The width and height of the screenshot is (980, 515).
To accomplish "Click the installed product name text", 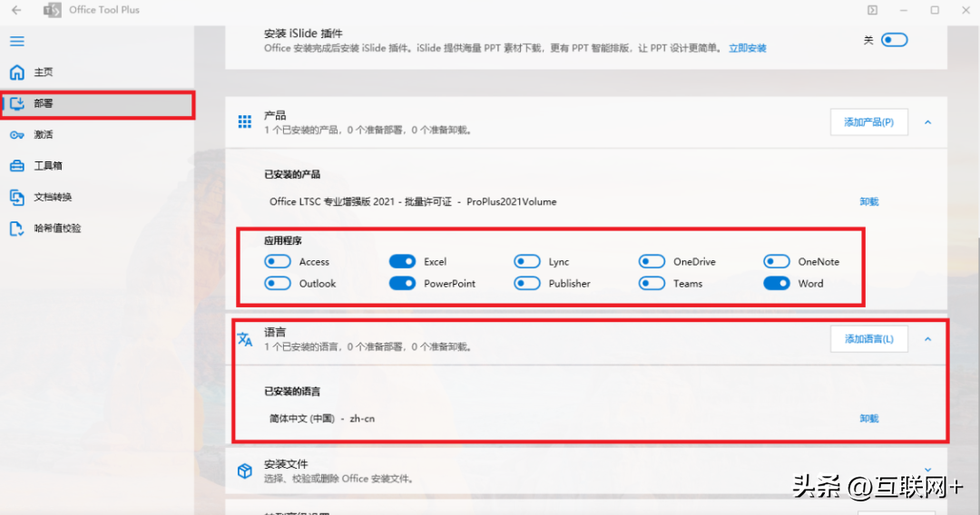I will pyautogui.click(x=413, y=201).
